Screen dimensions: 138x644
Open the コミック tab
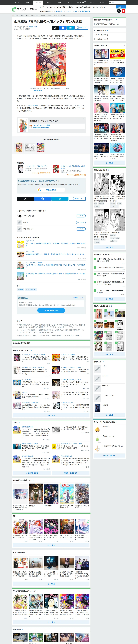(x=38, y=3)
